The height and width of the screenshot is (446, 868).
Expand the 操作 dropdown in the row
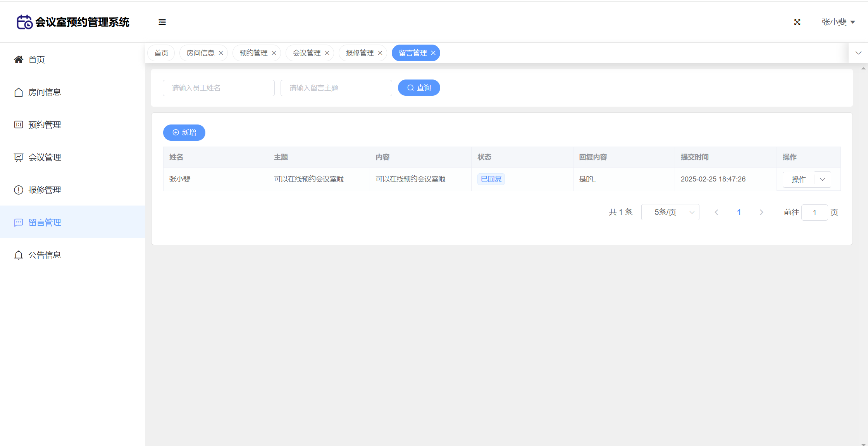(822, 180)
